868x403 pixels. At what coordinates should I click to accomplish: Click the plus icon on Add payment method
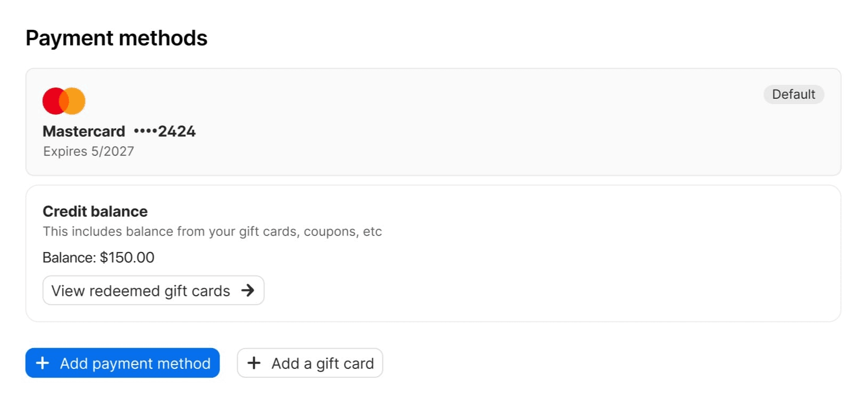[x=42, y=364]
